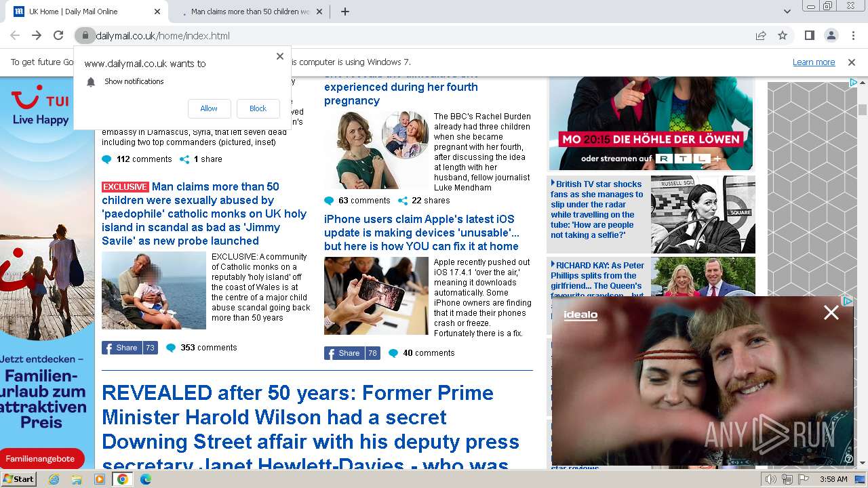
Task: Click the scrollbar down arrow
Action: [863, 463]
